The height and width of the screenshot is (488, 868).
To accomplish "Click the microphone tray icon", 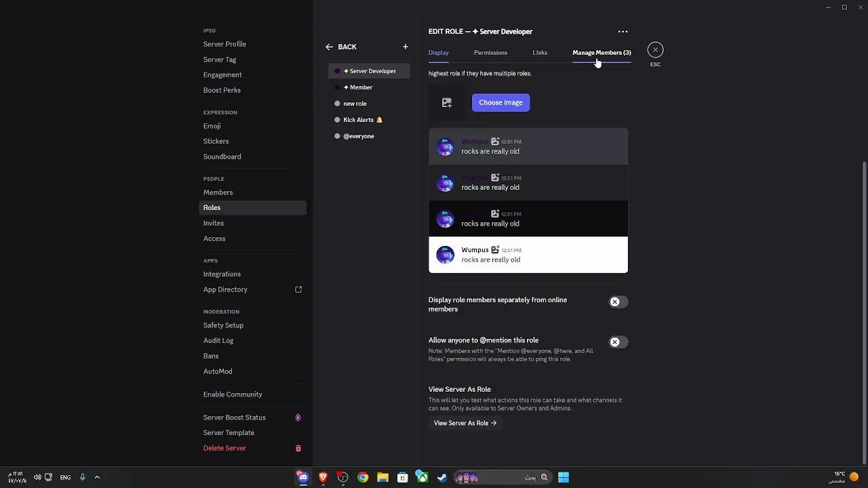I will click(83, 477).
